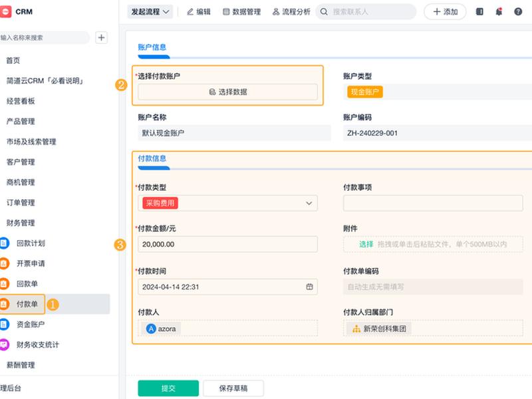Viewport: 532px width, 399px height.
Task: Open the 发起流程 dropdown
Action: (x=150, y=12)
